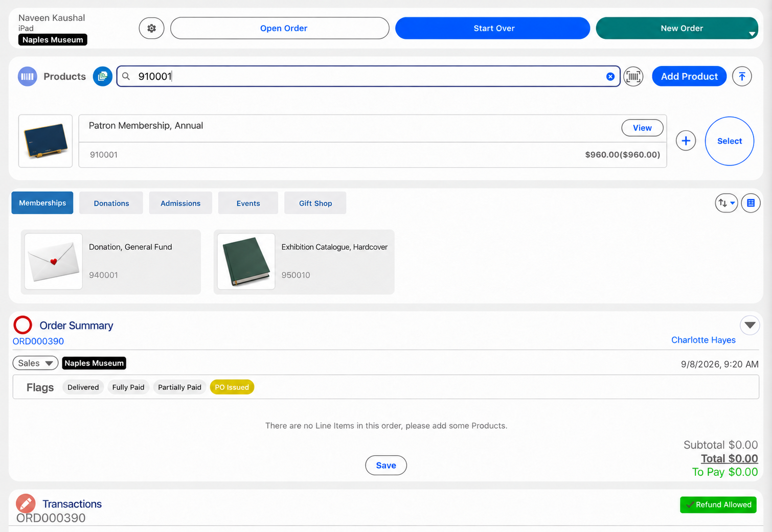Open the settings gear icon
Viewport: 772px width, 532px height.
click(151, 28)
